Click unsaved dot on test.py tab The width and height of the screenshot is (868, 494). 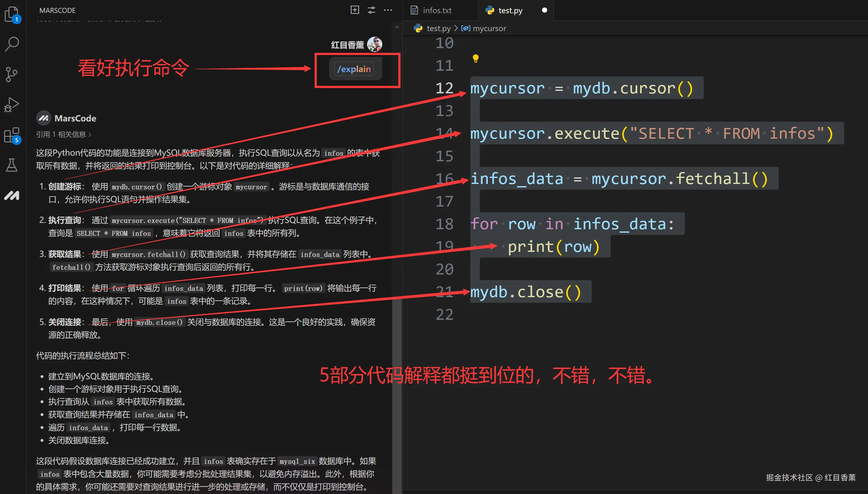545,10
